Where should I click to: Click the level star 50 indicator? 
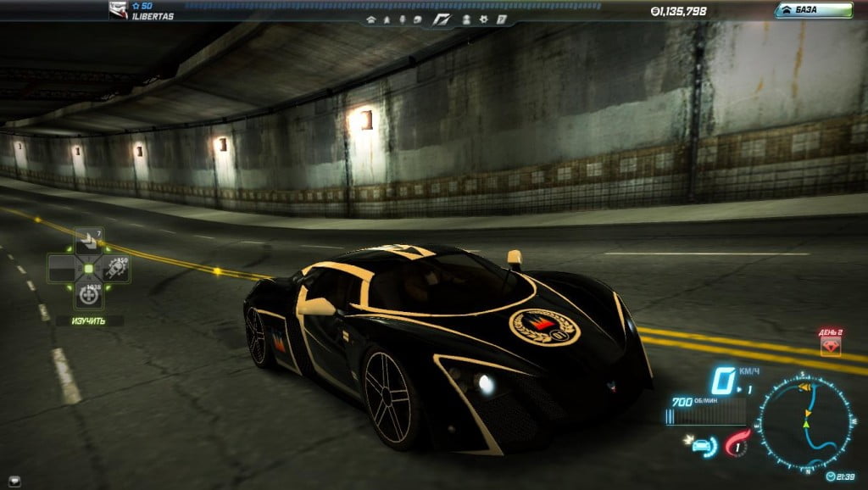click(x=142, y=6)
